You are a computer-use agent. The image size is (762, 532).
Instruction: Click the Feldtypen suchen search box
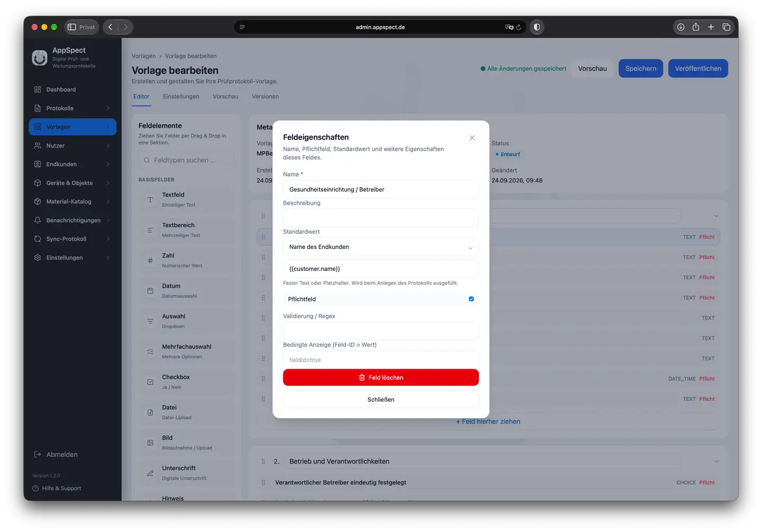click(x=186, y=160)
